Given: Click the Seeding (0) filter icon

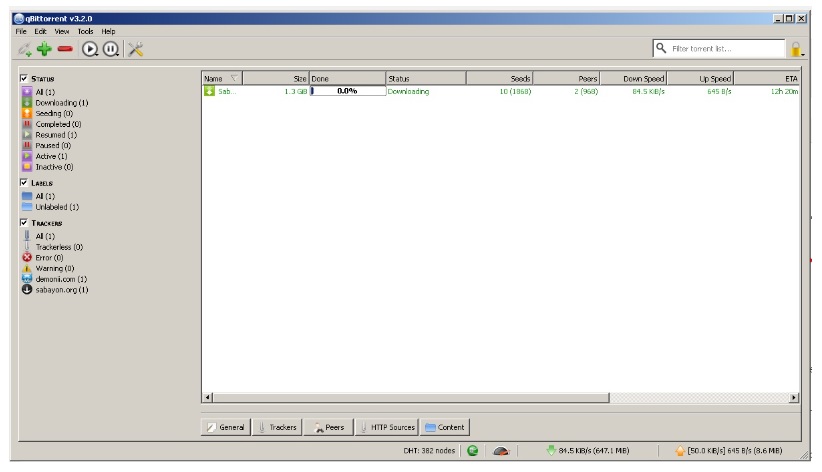Looking at the screenshot, I should 27,113.
